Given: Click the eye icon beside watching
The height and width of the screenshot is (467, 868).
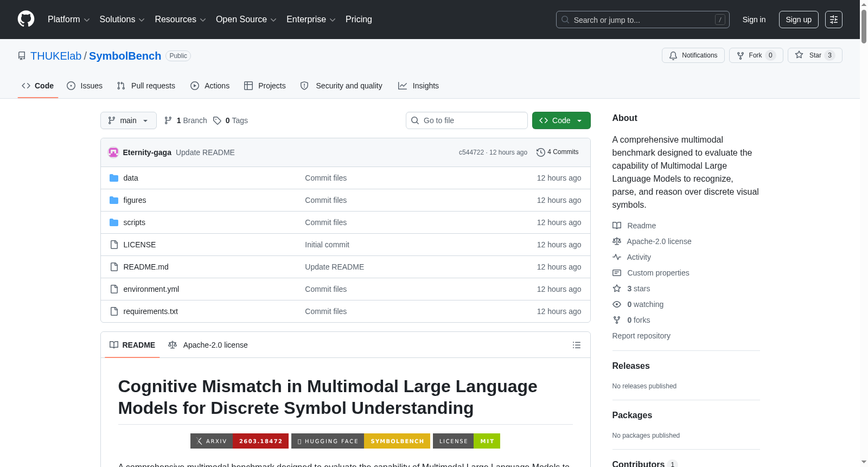Looking at the screenshot, I should tap(617, 304).
